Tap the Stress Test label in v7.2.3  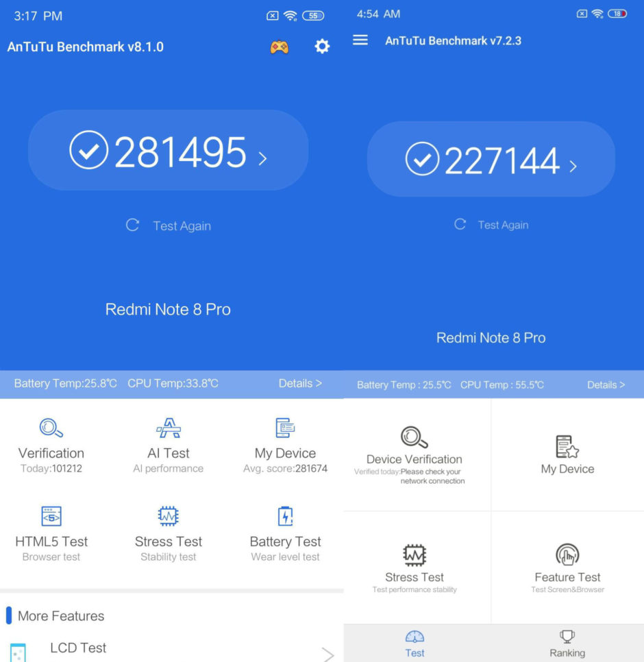pos(414,577)
